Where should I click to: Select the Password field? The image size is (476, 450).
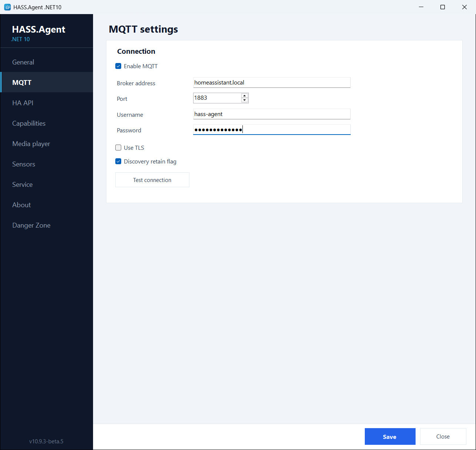[272, 129]
